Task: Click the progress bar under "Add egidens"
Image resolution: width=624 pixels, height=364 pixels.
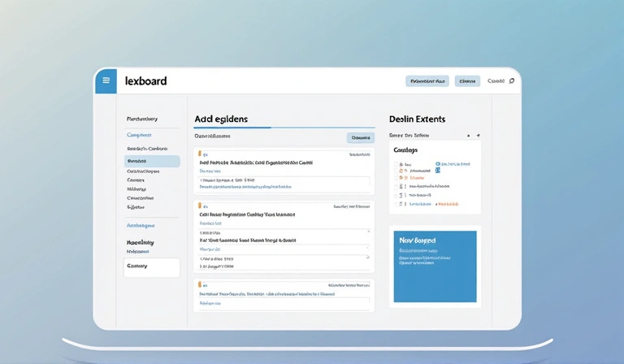Action: (284, 128)
